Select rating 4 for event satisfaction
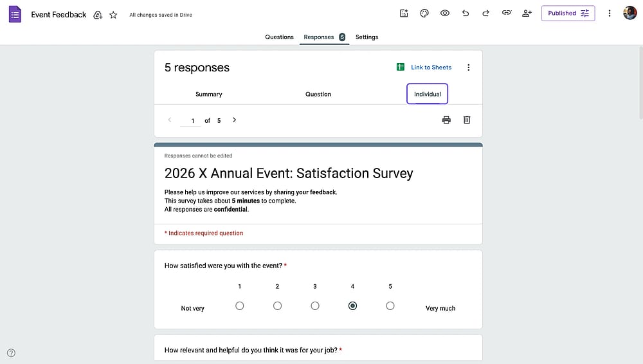Screen dimensions: 643x364 (352, 305)
